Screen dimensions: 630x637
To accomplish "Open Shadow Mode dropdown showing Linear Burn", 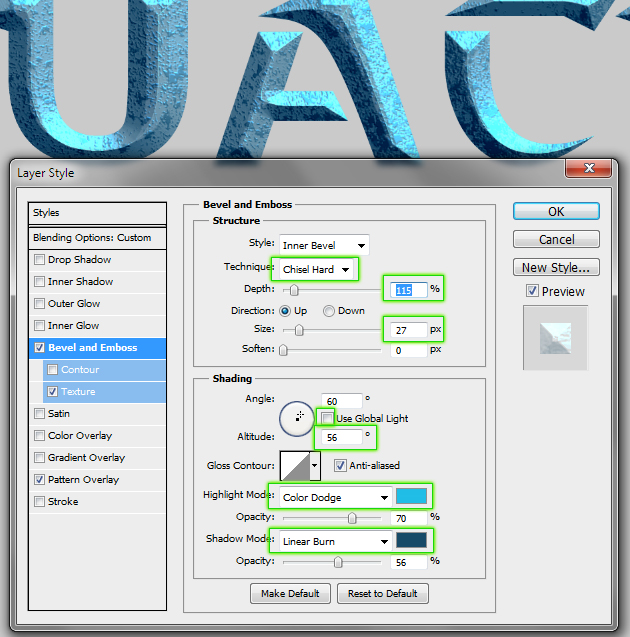I will 336,541.
